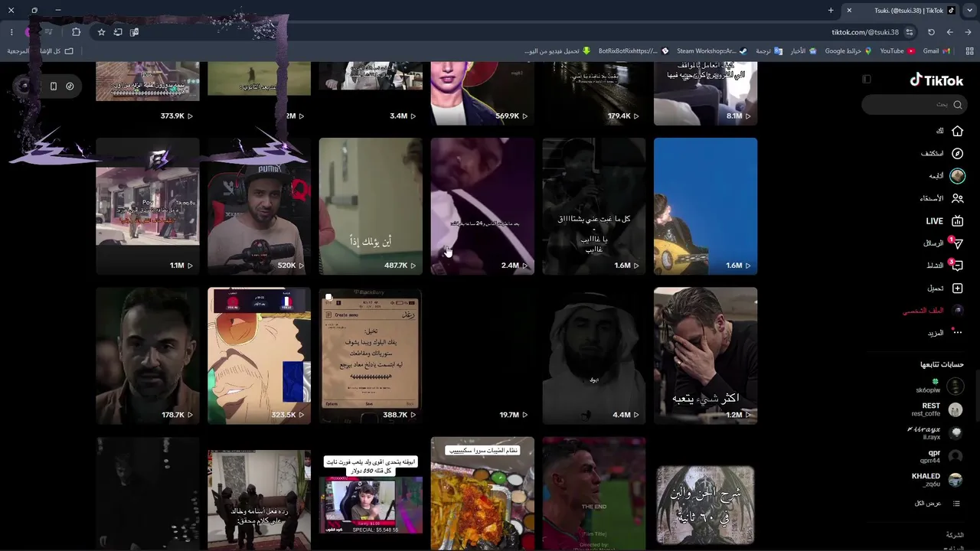Open the Friends people icon
Image resolution: width=980 pixels, height=551 pixels.
click(x=957, y=198)
